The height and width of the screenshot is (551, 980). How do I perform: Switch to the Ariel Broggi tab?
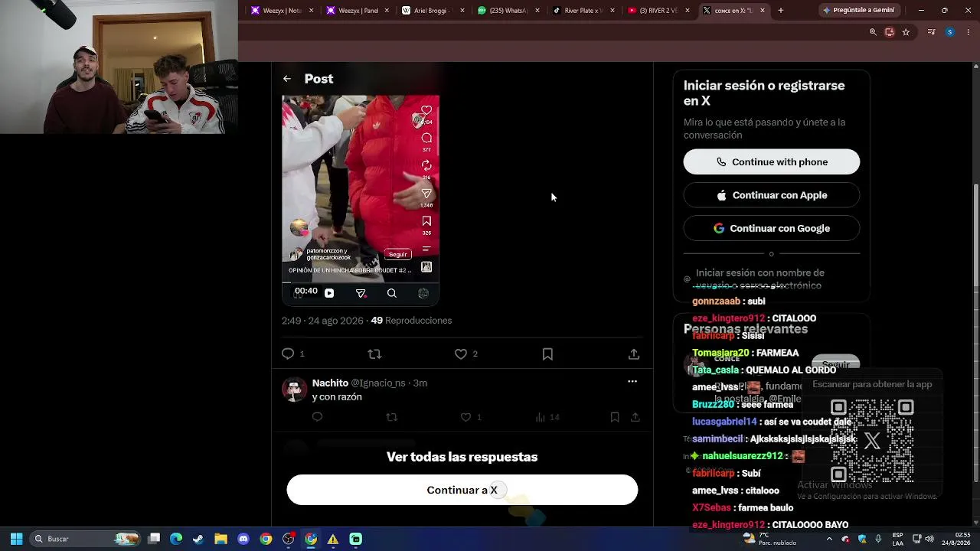(434, 11)
